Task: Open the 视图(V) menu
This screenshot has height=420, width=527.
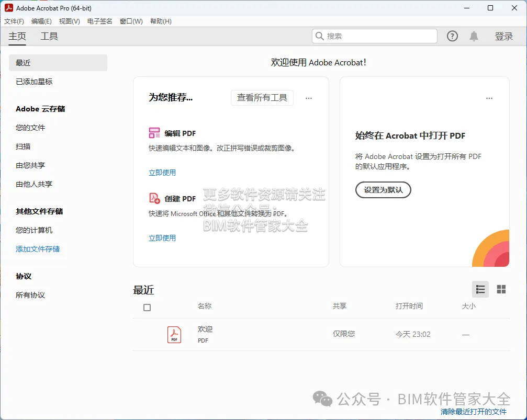Action: tap(69, 21)
